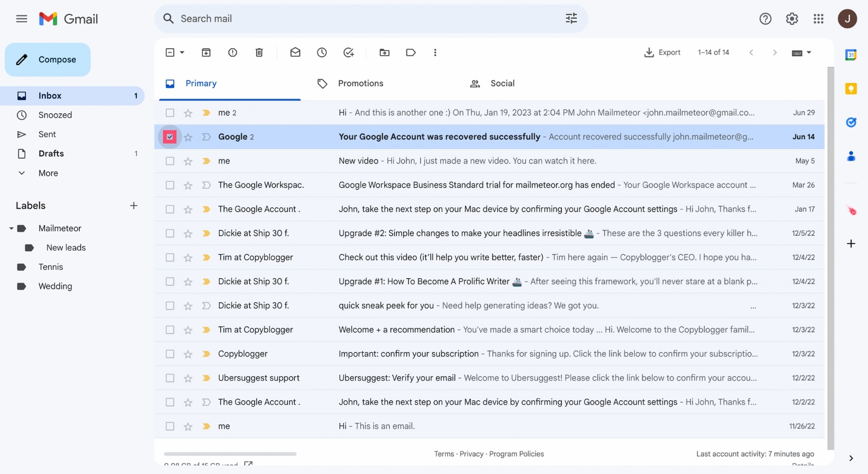Select Ubersuggest support email checkbox
868x474 pixels.
(x=170, y=378)
